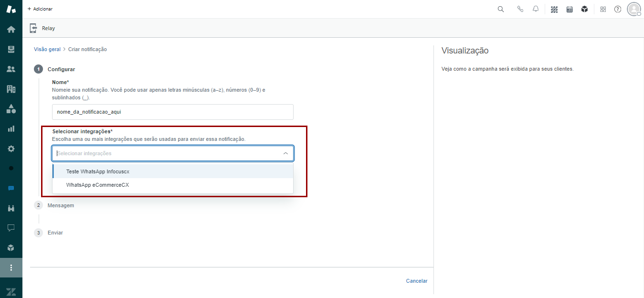Click the Adicionar tab button
This screenshot has height=298, width=644.
tap(40, 9)
